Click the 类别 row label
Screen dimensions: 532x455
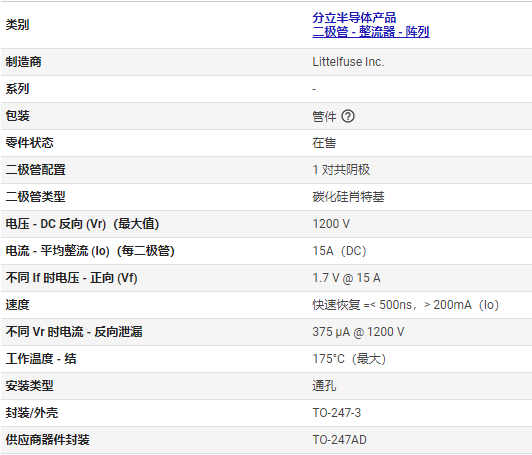click(x=17, y=25)
